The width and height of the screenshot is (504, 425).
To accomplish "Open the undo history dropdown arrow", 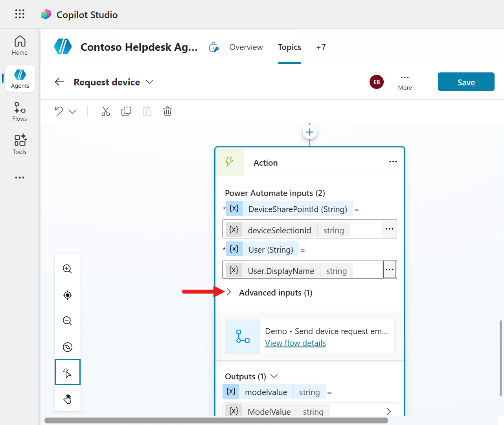I will (x=72, y=112).
